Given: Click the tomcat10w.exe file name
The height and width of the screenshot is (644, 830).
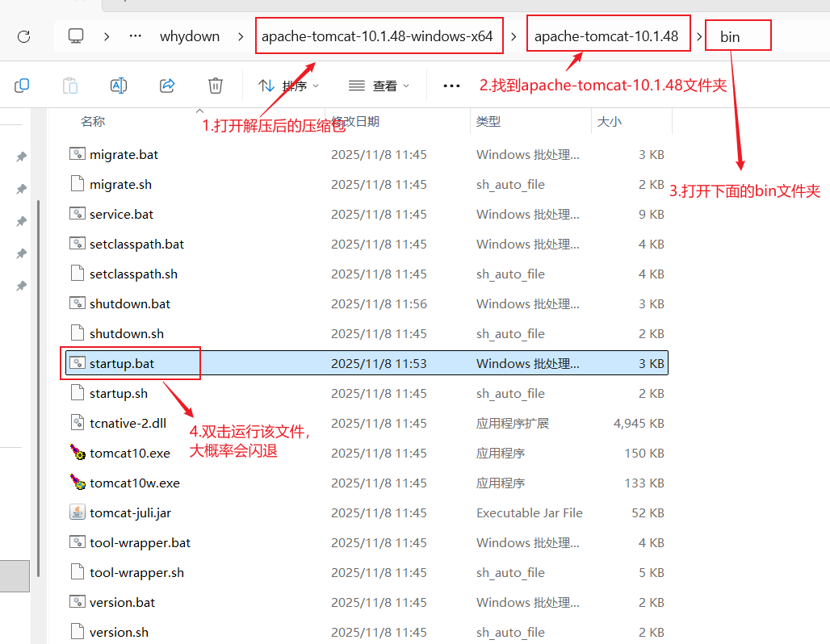Looking at the screenshot, I should [135, 483].
